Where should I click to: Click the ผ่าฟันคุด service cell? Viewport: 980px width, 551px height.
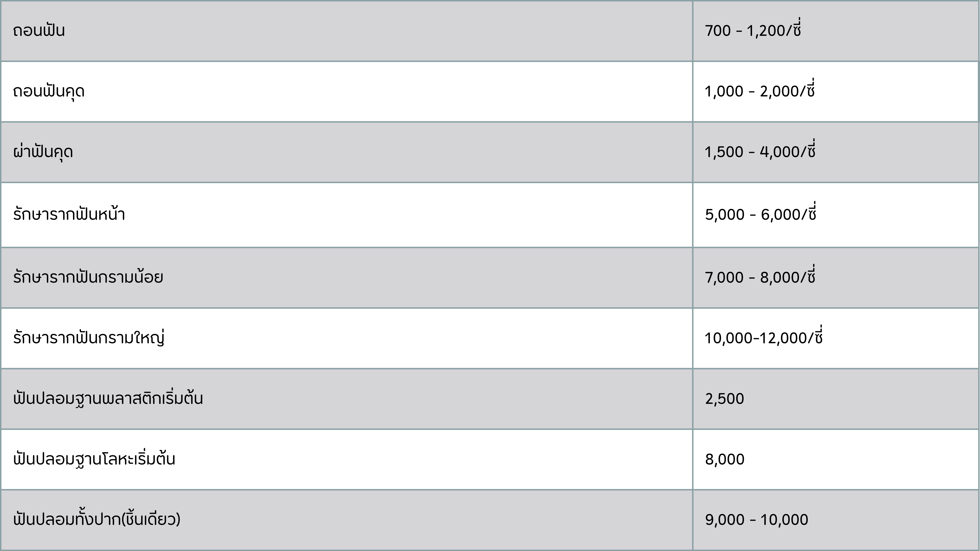pos(43,152)
